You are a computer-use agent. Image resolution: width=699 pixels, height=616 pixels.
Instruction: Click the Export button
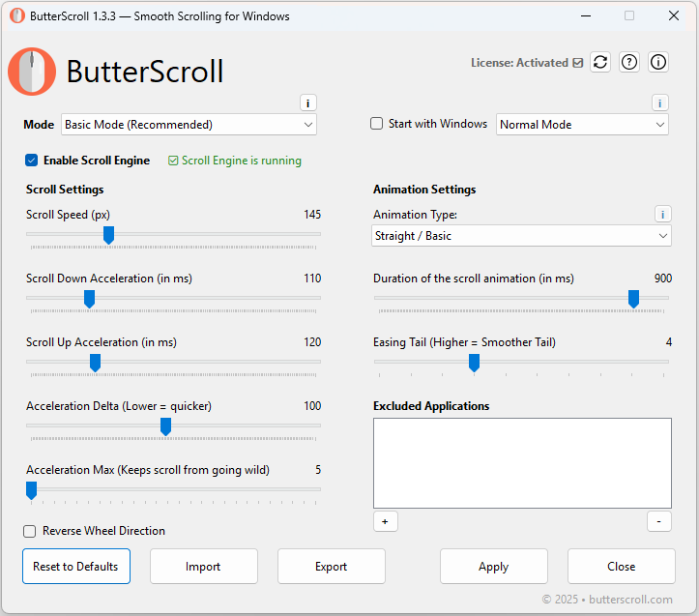(x=331, y=567)
